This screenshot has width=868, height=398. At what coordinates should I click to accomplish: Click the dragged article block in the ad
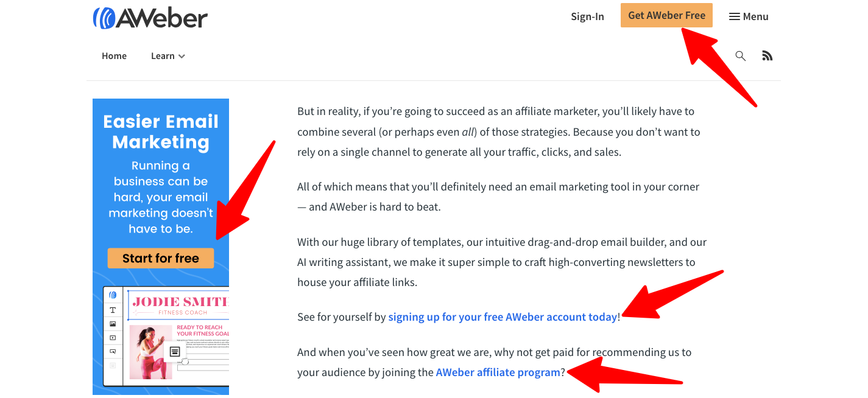tap(175, 351)
